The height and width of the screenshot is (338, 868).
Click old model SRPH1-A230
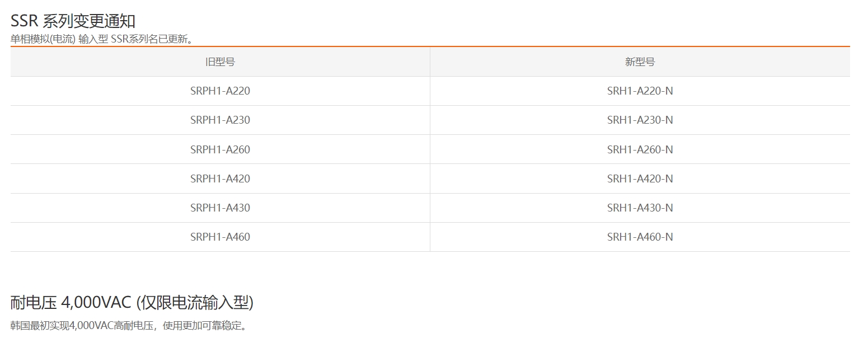pos(220,120)
